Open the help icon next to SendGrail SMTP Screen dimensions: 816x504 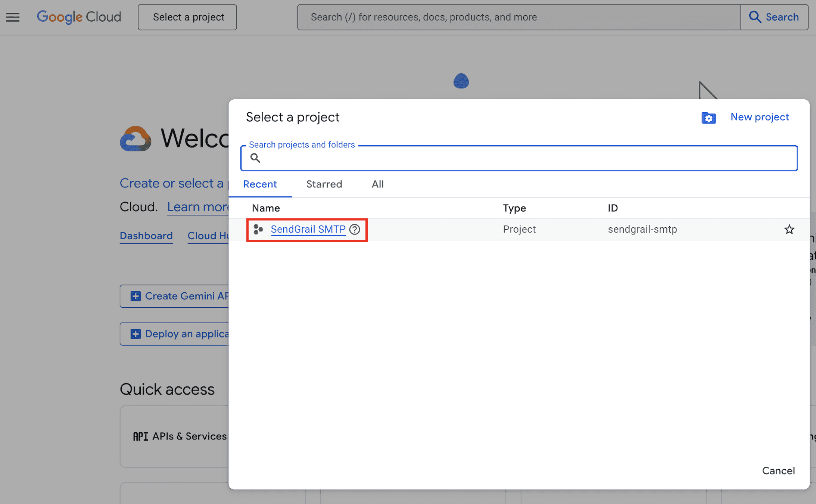[355, 229]
